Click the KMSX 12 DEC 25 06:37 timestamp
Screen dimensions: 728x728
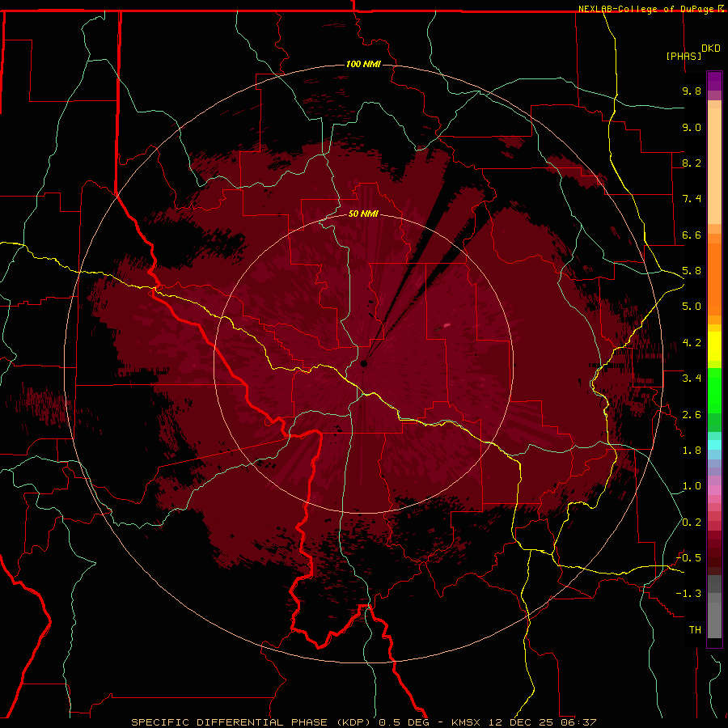(524, 722)
